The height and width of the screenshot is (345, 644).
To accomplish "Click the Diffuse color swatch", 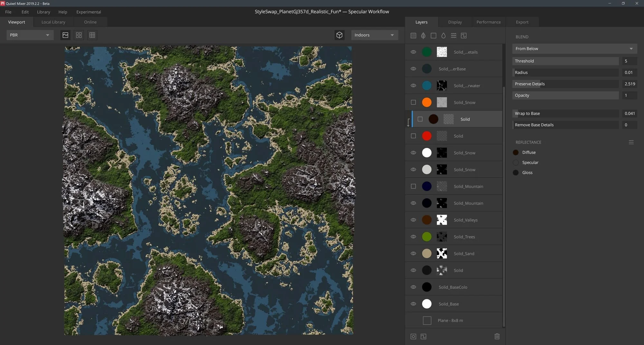I will (x=516, y=153).
